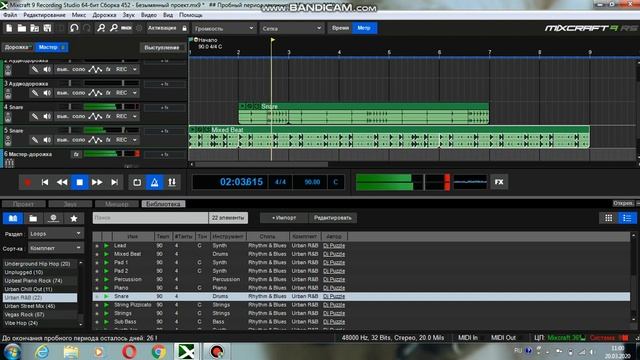Preview the Piano loop with its play arrow

(107, 288)
